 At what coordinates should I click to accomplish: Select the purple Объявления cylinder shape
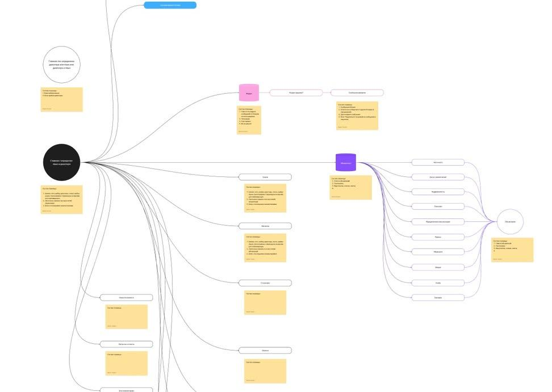point(346,162)
